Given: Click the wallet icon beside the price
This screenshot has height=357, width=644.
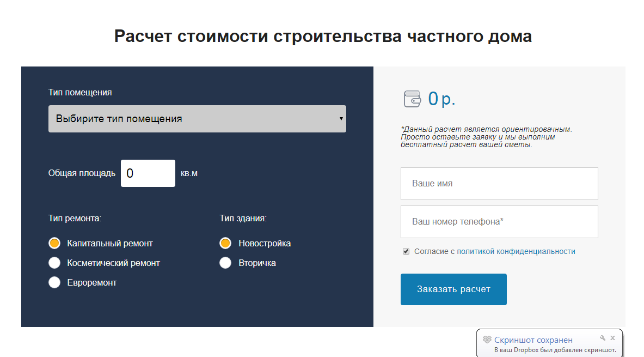Looking at the screenshot, I should click(x=412, y=99).
